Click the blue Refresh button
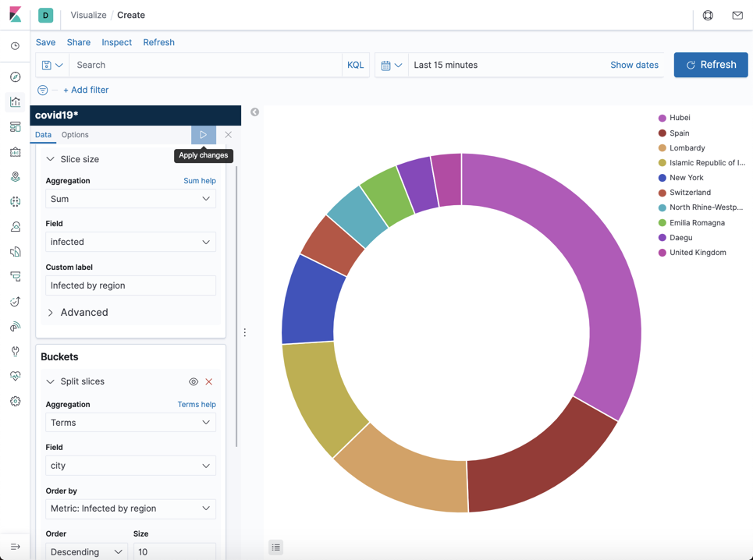This screenshot has height=560, width=753. pos(711,65)
